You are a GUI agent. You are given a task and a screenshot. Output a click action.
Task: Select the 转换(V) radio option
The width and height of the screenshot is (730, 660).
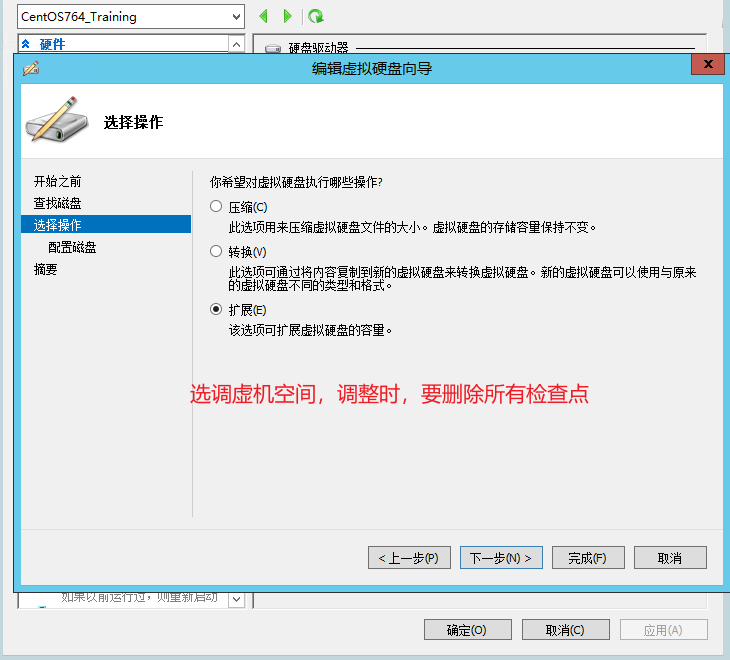coord(216,251)
